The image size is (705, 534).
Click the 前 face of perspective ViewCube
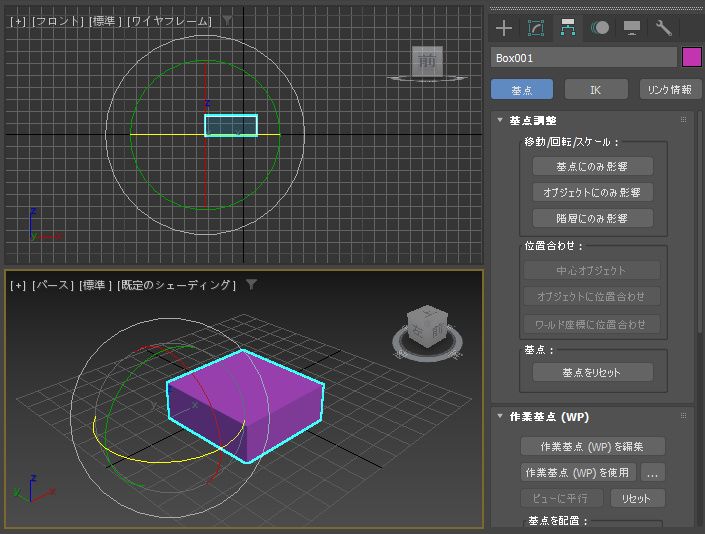437,331
